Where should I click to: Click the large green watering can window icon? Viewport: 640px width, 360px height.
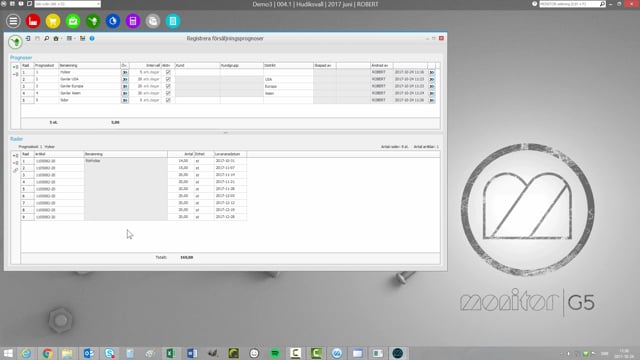(x=15, y=41)
